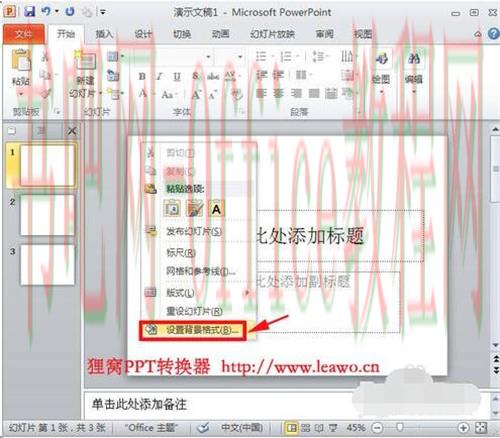The height and width of the screenshot is (438, 500).
Task: Click the Save icon in the title bar
Action: click(29, 12)
